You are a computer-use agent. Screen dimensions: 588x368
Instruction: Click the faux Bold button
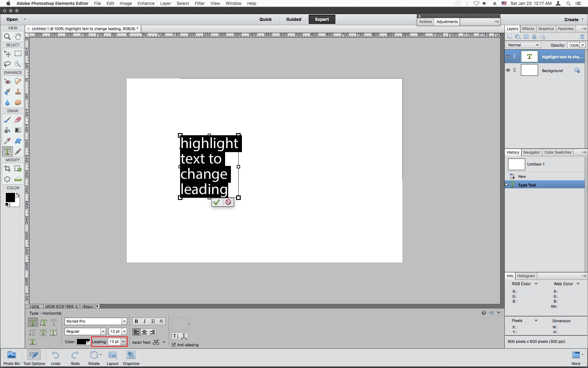tap(136, 321)
